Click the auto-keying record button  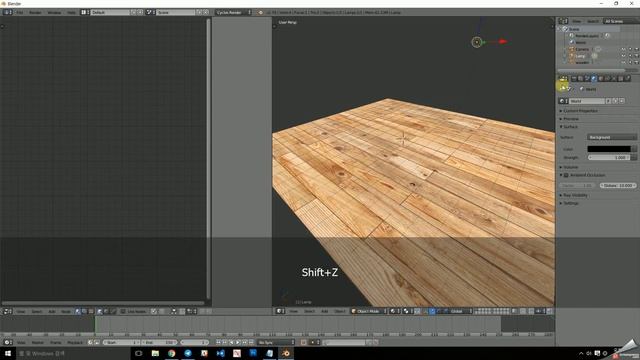[x=304, y=342]
